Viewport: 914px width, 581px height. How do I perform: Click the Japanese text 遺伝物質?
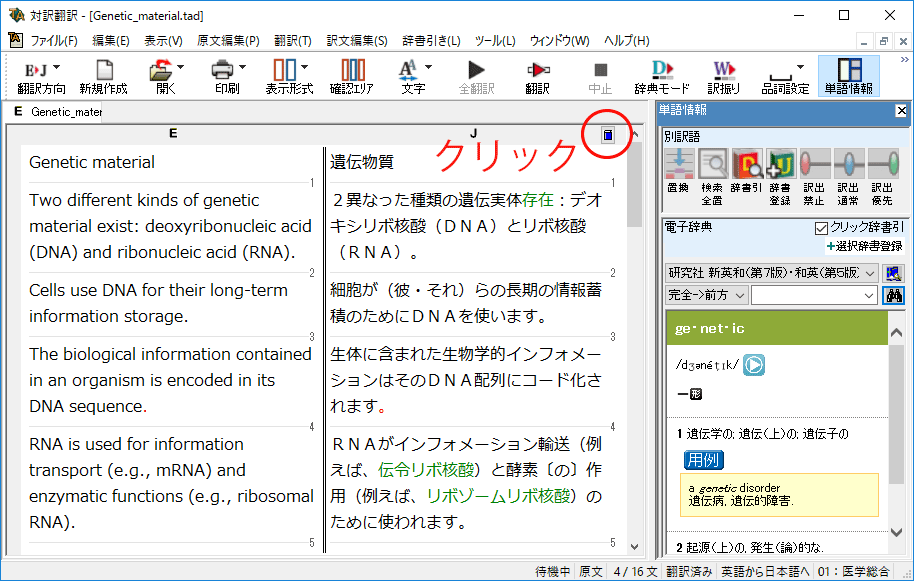coord(362,162)
